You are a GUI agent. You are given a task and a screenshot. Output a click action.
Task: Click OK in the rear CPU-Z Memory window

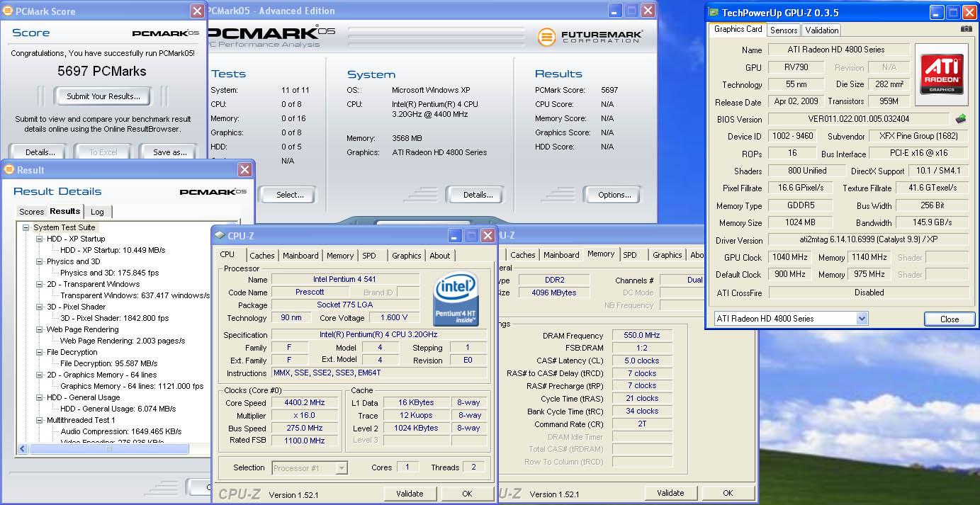728,493
